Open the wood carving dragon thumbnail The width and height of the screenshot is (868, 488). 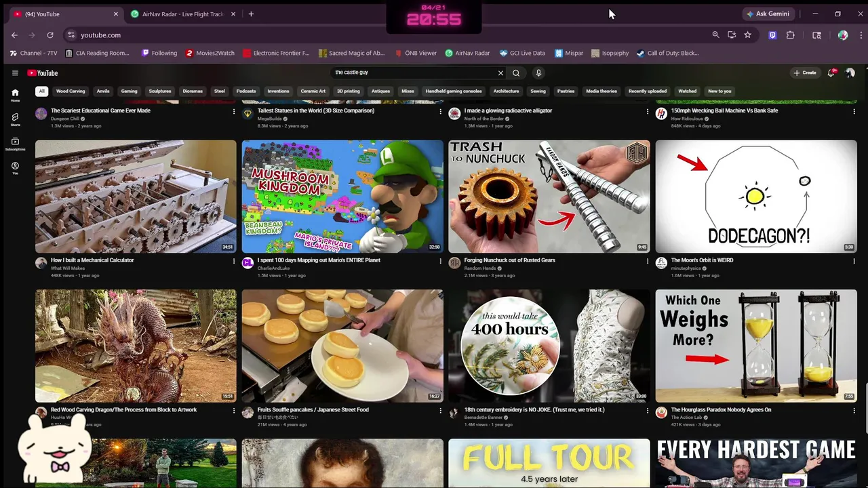tap(136, 346)
